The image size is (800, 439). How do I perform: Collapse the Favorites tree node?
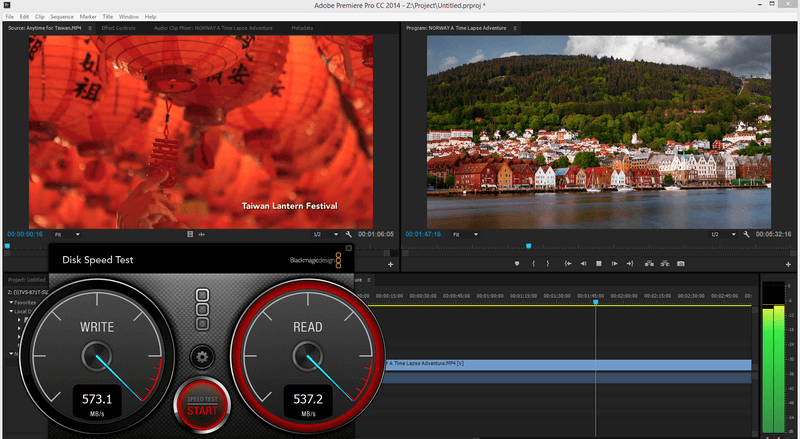pyautogui.click(x=11, y=303)
